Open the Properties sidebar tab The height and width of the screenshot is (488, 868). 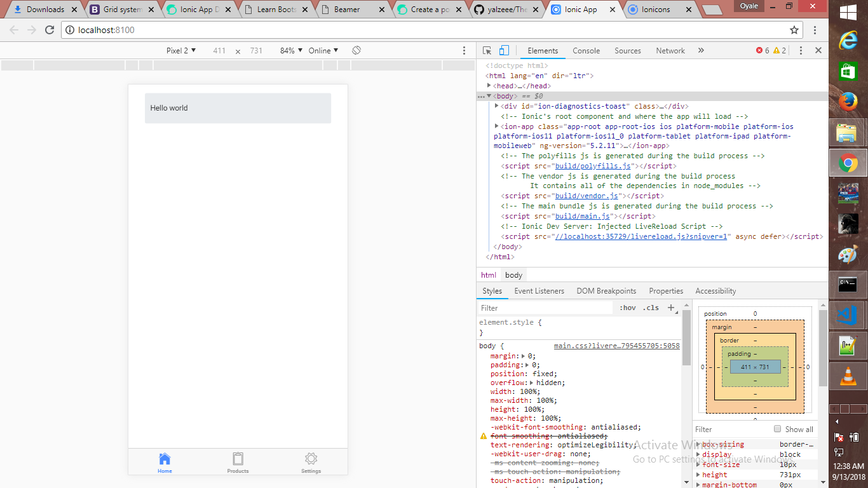[666, 291]
